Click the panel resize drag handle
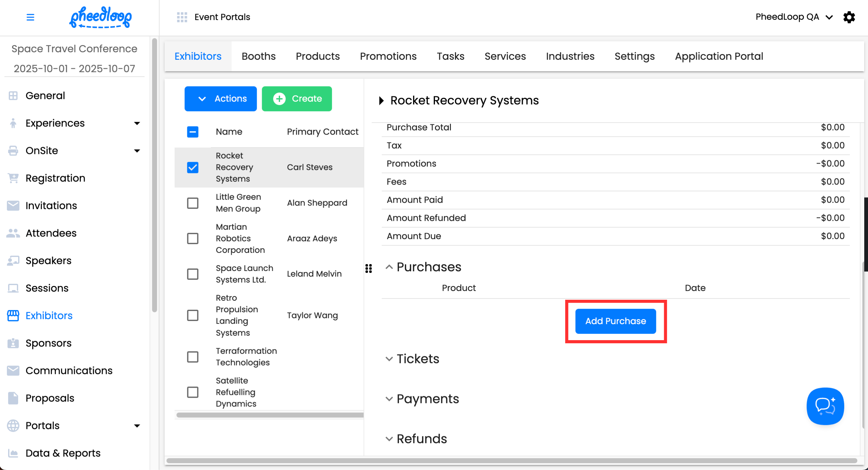 (368, 268)
